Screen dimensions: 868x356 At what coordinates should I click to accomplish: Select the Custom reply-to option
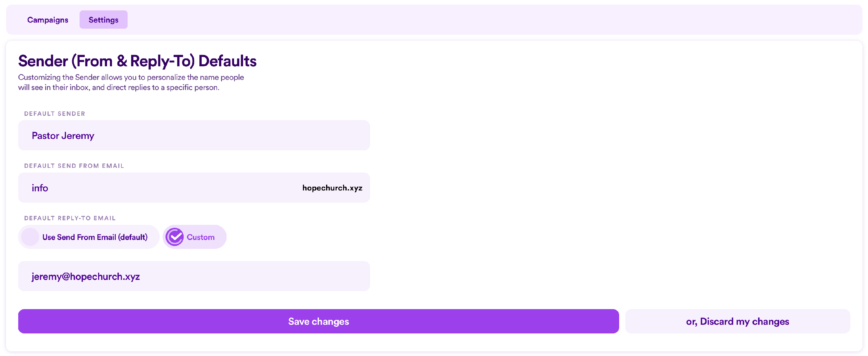(x=194, y=237)
